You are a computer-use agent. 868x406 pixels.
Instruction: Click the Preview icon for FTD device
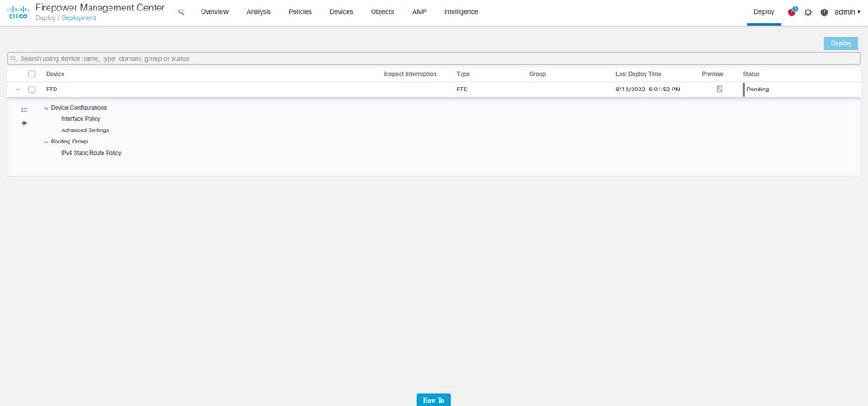point(719,90)
